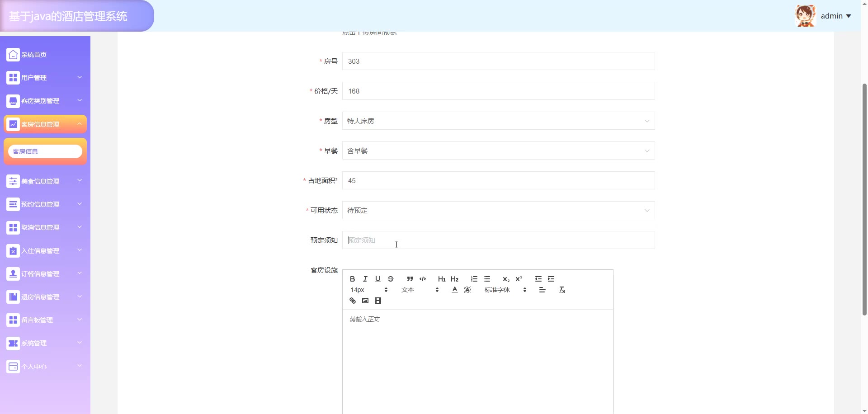This screenshot has width=868, height=414.
Task: Clear text formatting
Action: point(562,290)
